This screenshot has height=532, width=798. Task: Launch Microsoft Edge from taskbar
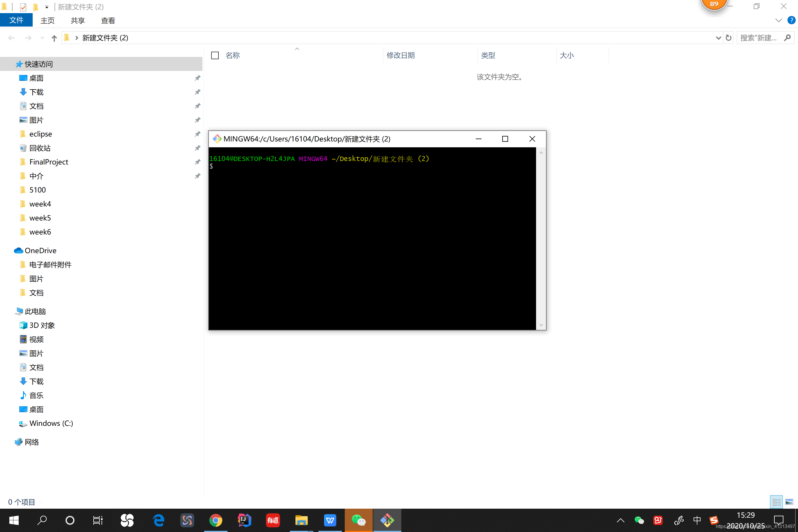pyautogui.click(x=158, y=520)
